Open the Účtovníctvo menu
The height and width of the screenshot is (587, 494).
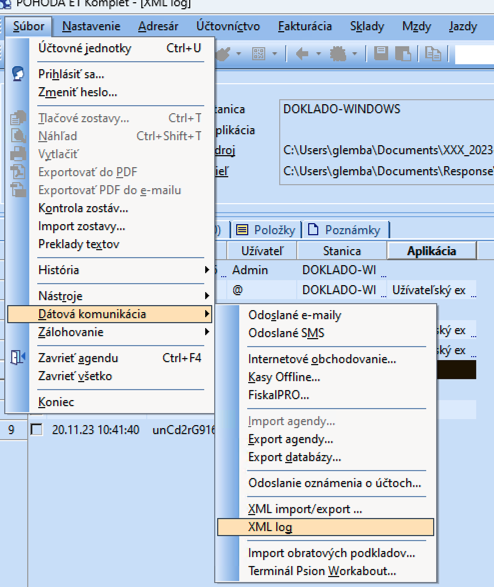pyautogui.click(x=228, y=26)
